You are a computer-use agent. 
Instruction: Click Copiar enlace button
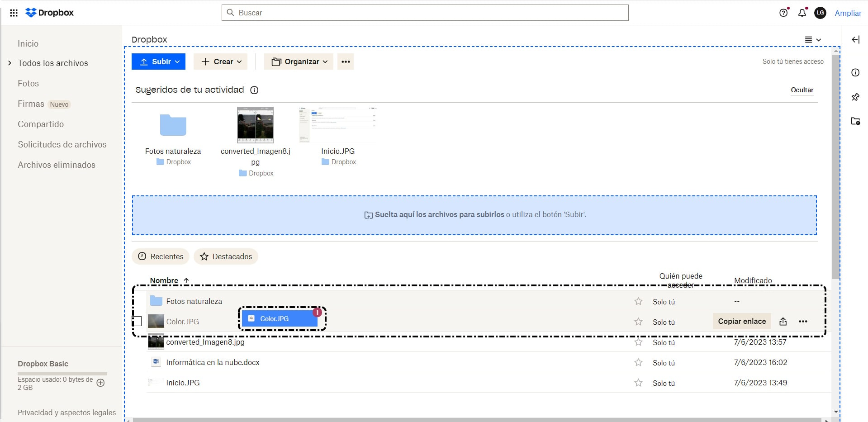pos(742,321)
